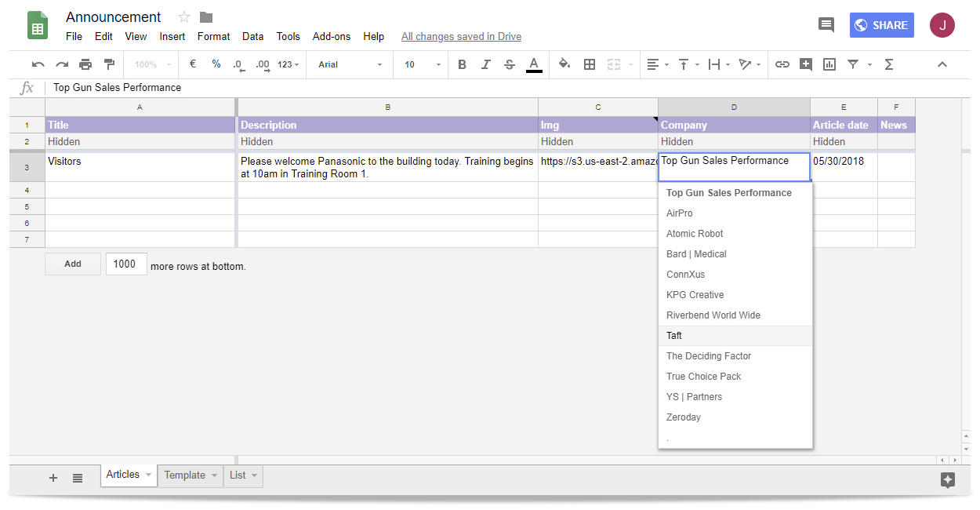Viewport: 980px width, 510px height.
Task: Click the Insert link icon
Action: 782,64
